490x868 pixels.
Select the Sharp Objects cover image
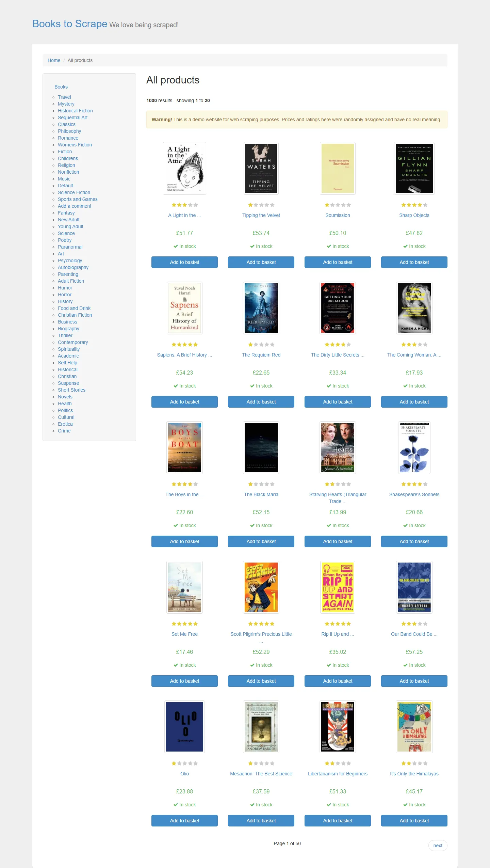click(414, 168)
